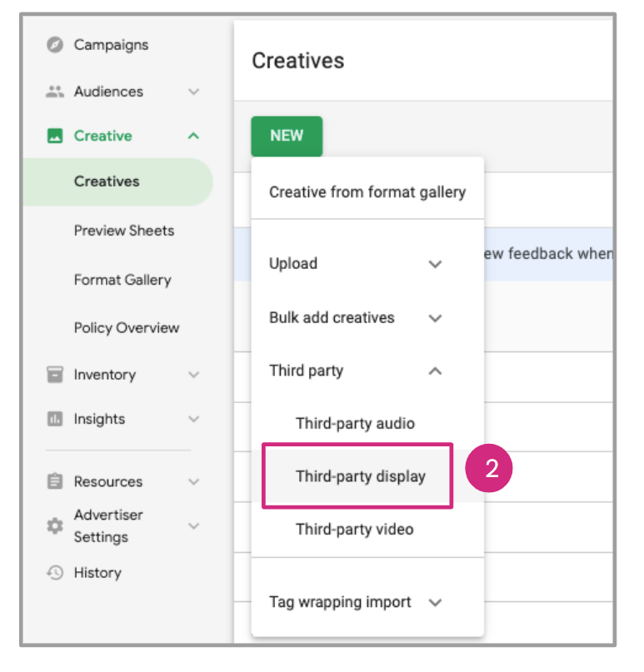Click the Campaigns compass icon

(x=55, y=45)
